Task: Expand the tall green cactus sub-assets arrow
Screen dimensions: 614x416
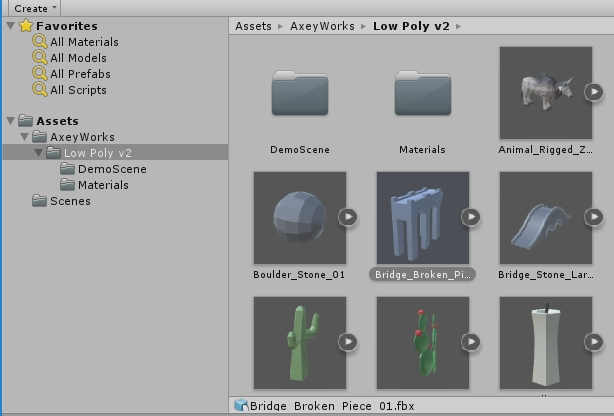Action: 348,342
